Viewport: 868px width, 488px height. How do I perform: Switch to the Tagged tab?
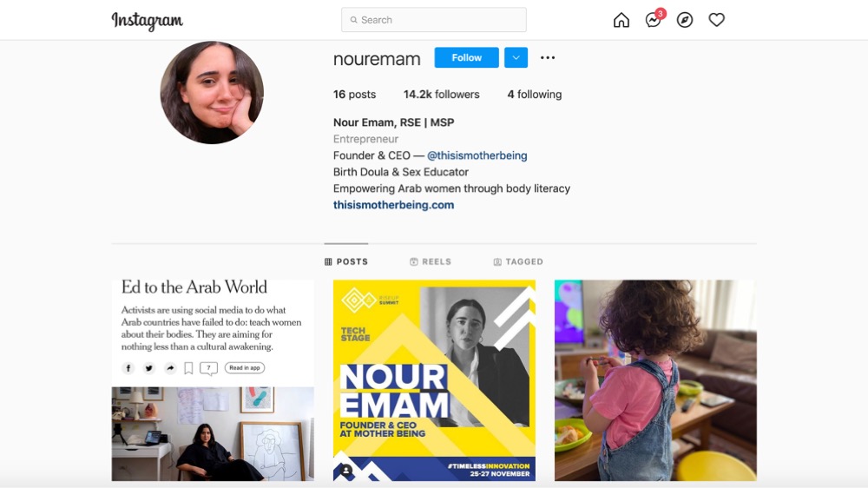(518, 261)
